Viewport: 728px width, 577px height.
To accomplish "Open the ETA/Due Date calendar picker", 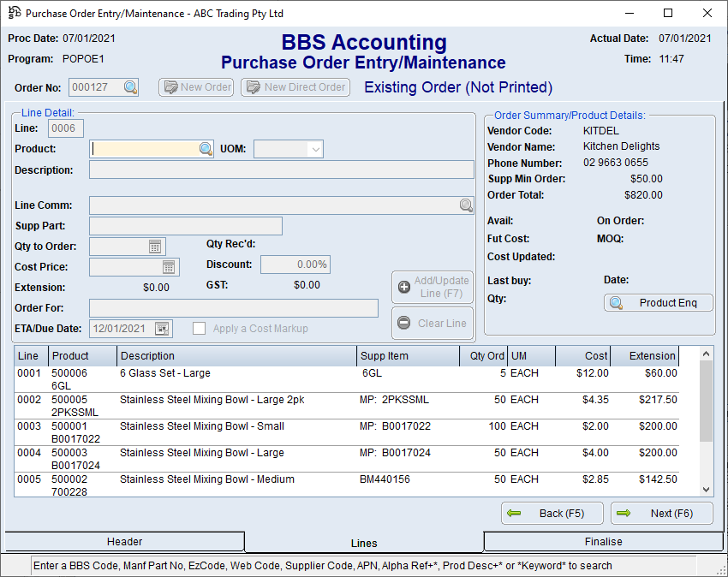I will point(162,329).
